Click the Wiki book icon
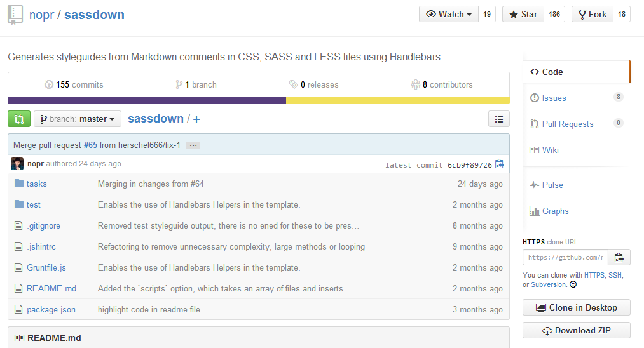This screenshot has height=348, width=644. [535, 150]
